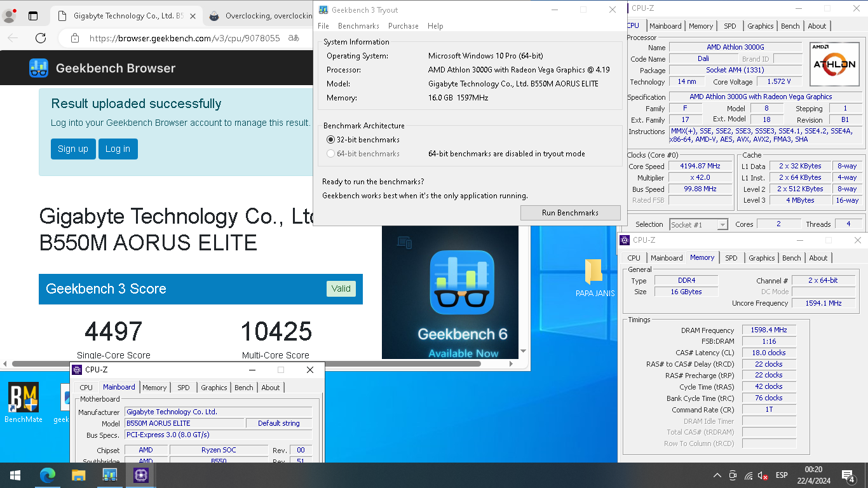Open the Benchmarks menu in Geekbench
868x488 pixels.
pos(358,26)
